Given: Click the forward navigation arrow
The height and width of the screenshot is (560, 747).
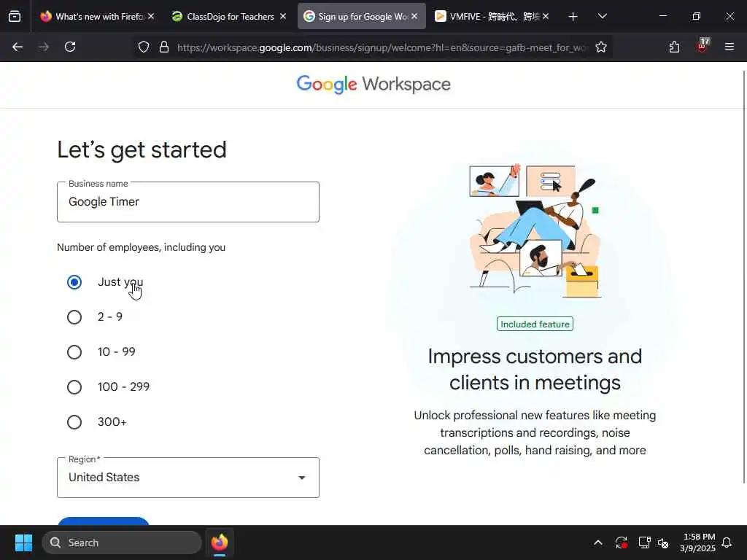Looking at the screenshot, I should click(44, 47).
